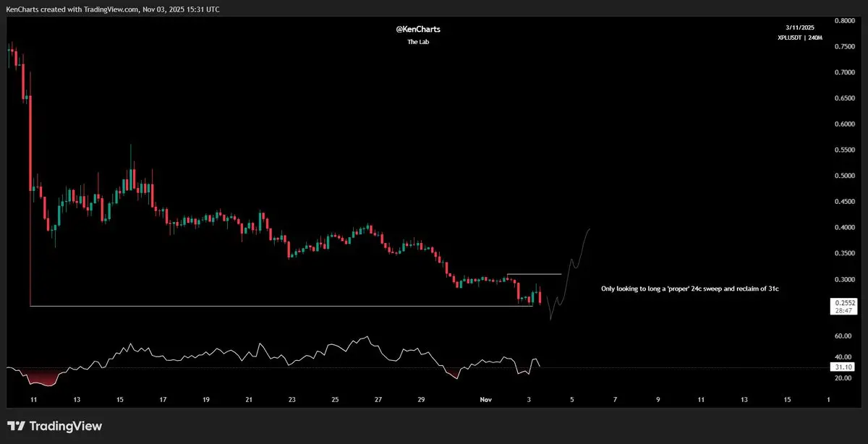Select the short 31c resistance line
The image size is (868, 444).
coord(534,274)
